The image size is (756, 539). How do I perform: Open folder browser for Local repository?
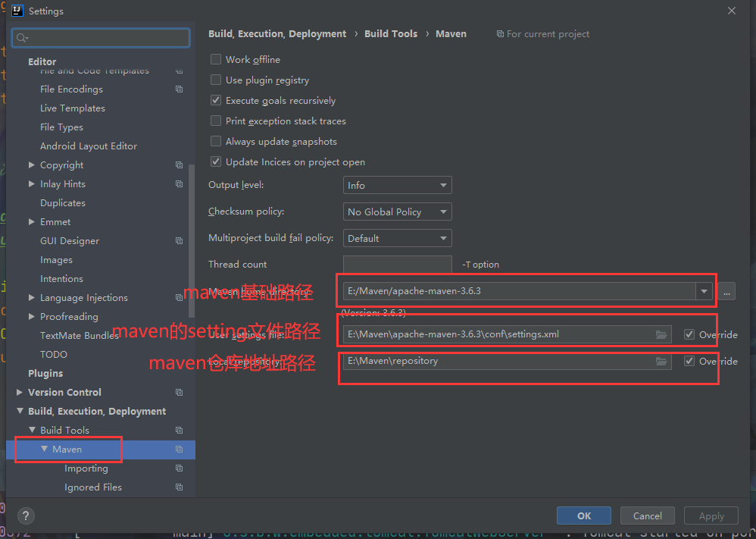[661, 361]
